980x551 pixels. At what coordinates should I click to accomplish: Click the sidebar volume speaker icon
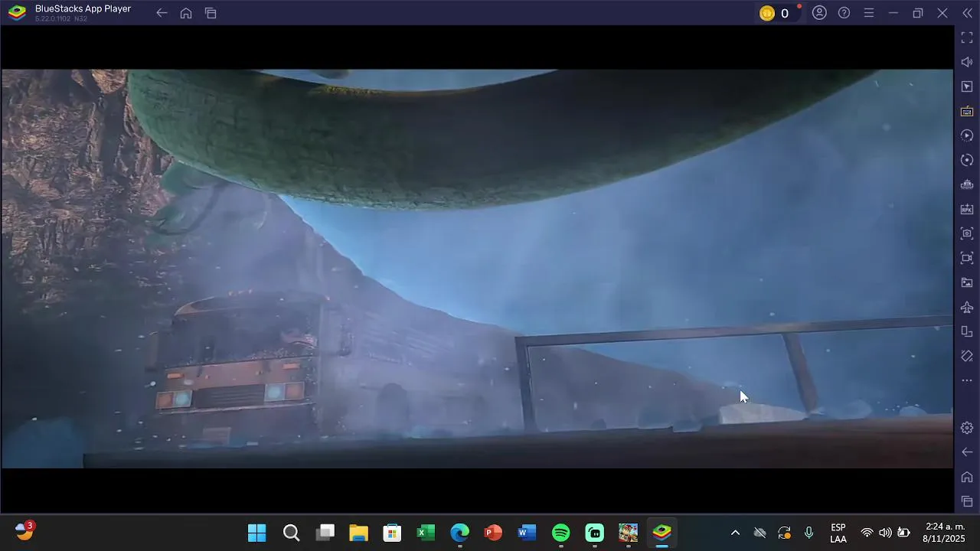(967, 62)
